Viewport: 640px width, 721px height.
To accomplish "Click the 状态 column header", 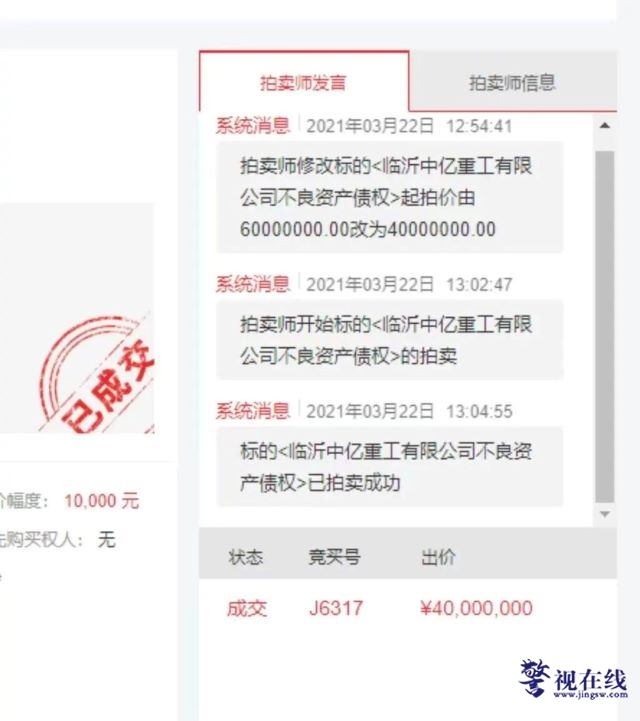I will [246, 557].
